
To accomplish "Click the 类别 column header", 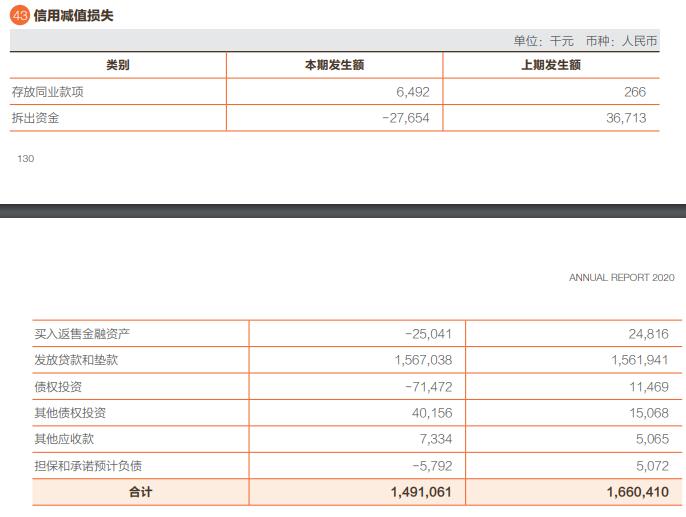I will click(118, 65).
